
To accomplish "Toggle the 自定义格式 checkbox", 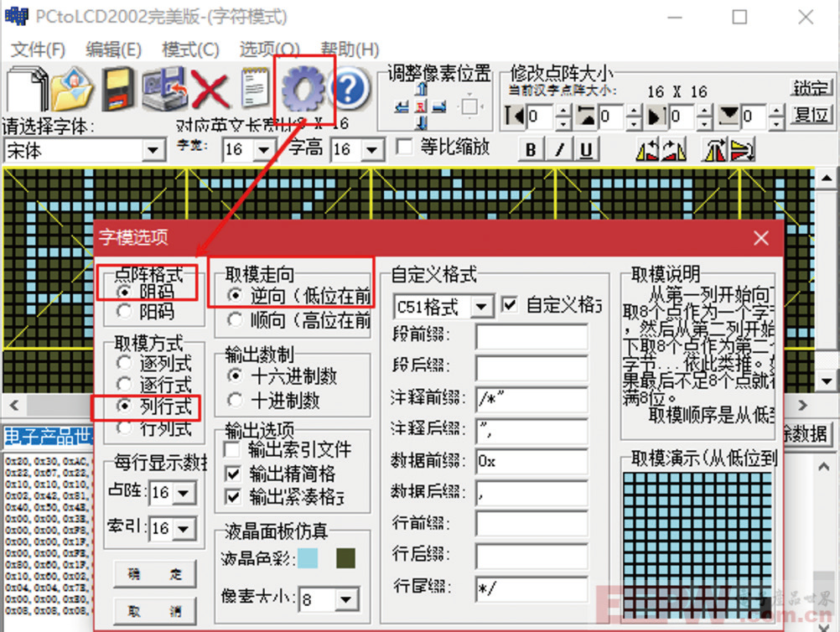I will click(510, 305).
